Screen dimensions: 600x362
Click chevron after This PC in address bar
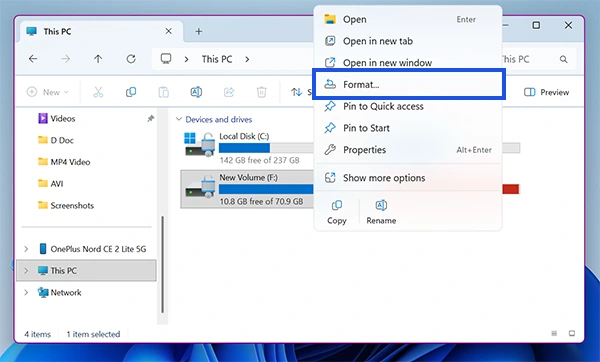pos(247,59)
